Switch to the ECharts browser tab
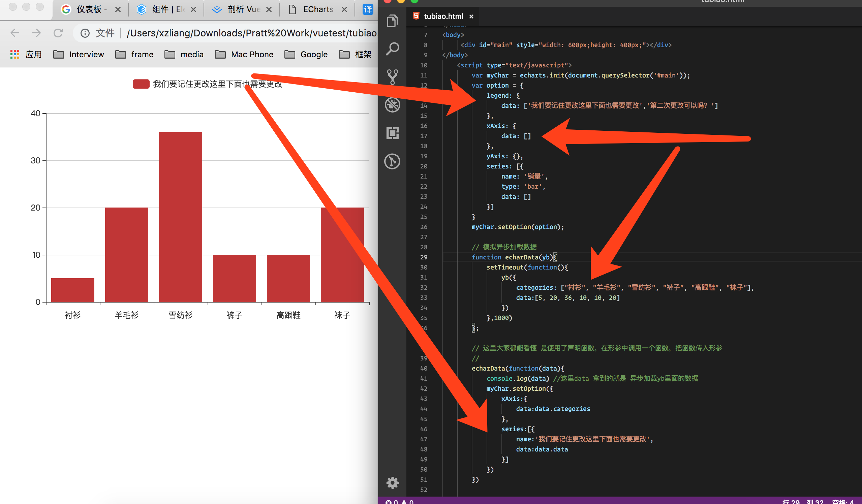The image size is (862, 504). [317, 9]
